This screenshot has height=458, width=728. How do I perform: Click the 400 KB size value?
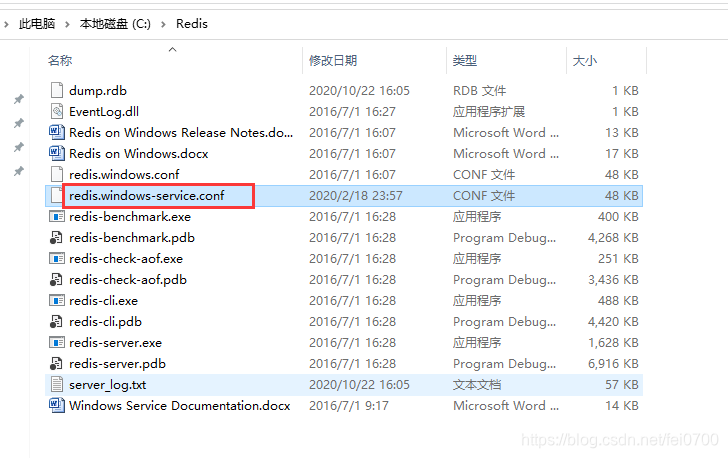[618, 216]
